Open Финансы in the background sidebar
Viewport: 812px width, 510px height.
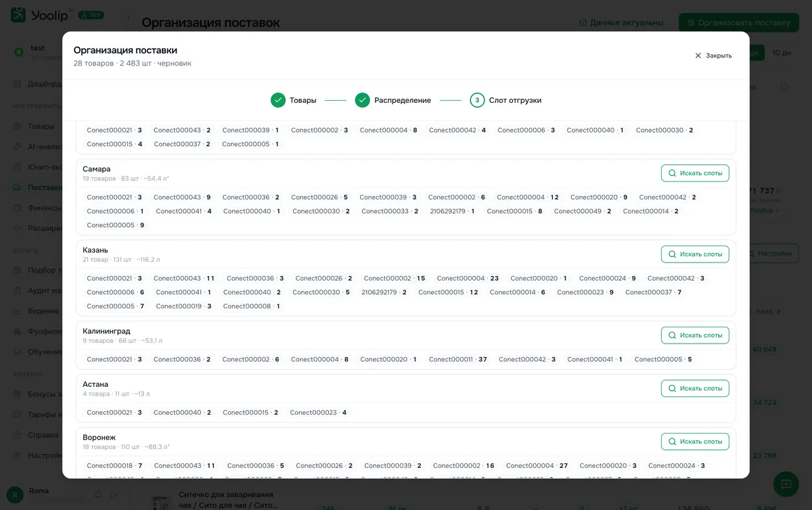(x=38, y=208)
